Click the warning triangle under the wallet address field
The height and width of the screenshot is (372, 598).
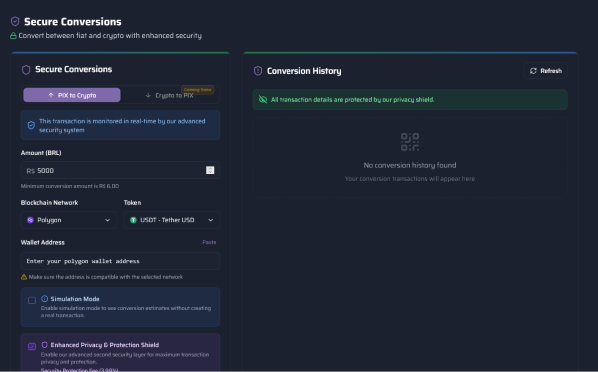click(x=24, y=277)
